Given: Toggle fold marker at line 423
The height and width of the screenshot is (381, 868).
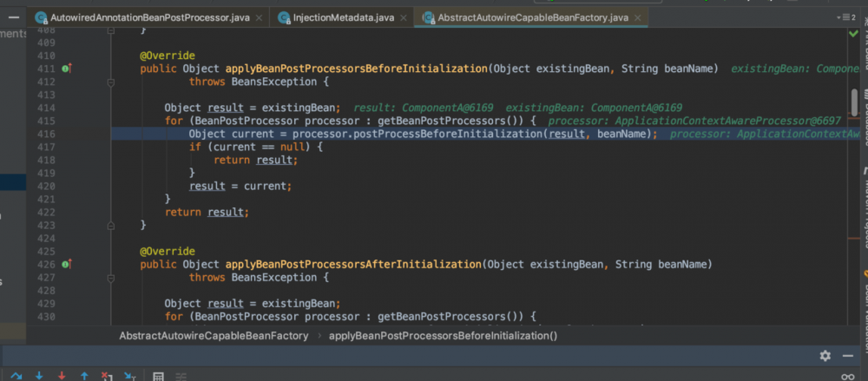Looking at the screenshot, I should pyautogui.click(x=111, y=226).
